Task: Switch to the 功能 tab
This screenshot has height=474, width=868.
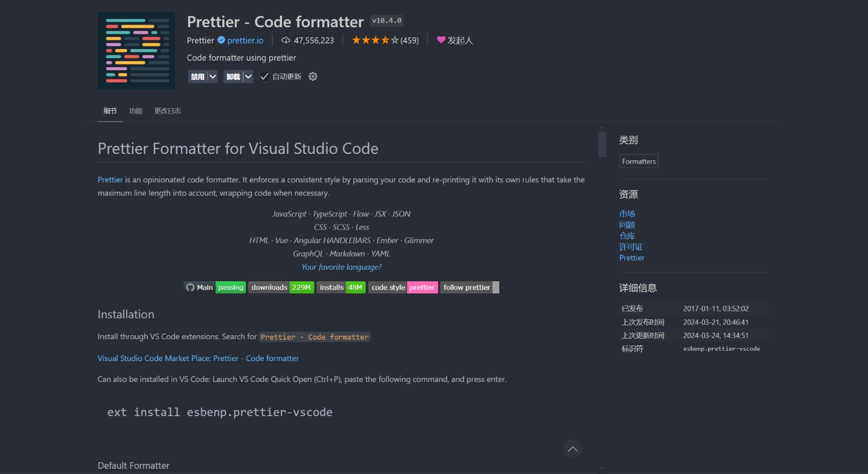Action: (135, 111)
